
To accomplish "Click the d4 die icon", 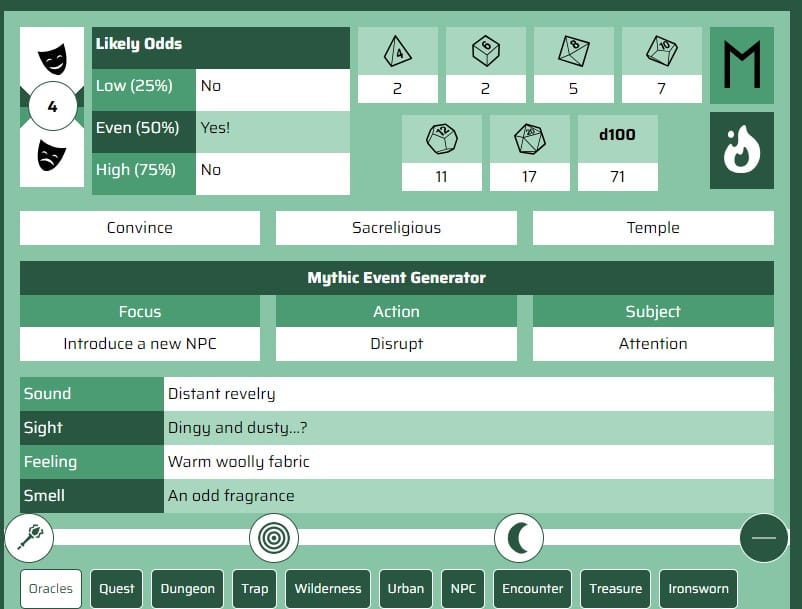I will 397,51.
